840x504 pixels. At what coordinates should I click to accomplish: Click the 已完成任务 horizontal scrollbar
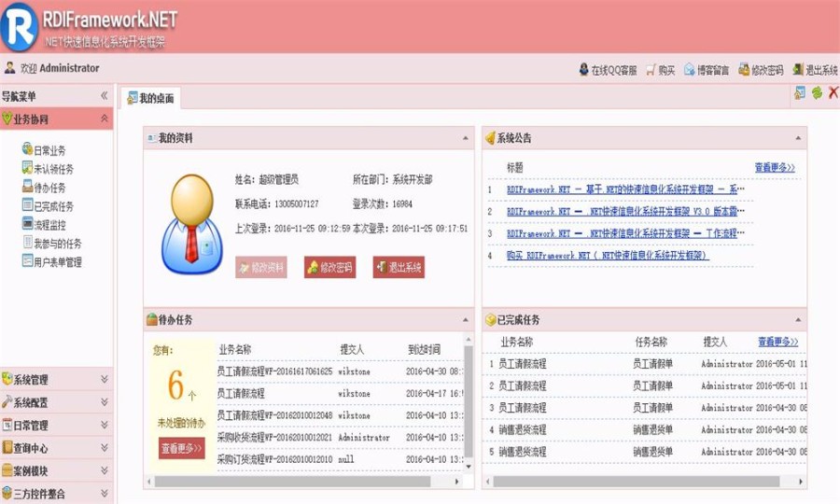(636, 482)
